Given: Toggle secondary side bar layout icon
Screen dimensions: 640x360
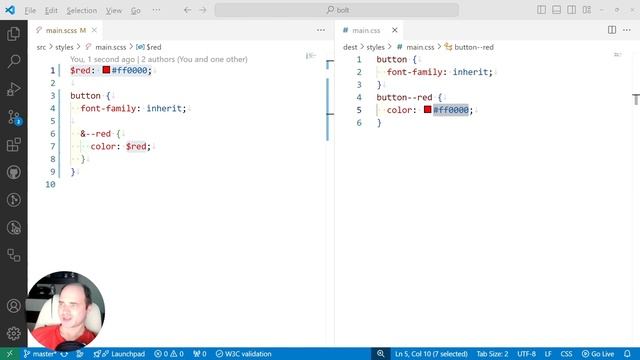Looking at the screenshot, I should (571, 10).
